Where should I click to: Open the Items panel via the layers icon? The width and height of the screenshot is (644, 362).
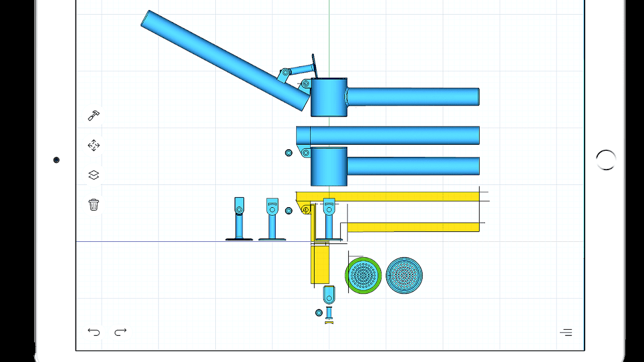coord(94,174)
